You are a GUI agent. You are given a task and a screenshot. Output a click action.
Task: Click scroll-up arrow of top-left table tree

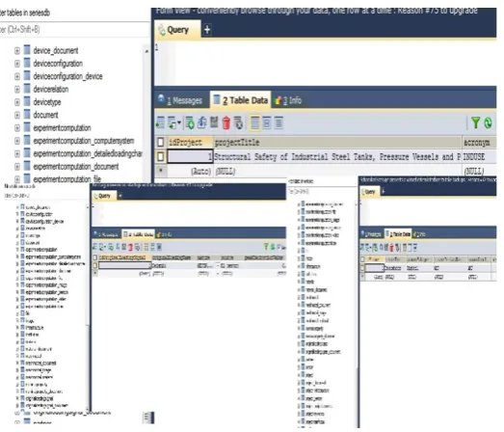pyautogui.click(x=146, y=51)
